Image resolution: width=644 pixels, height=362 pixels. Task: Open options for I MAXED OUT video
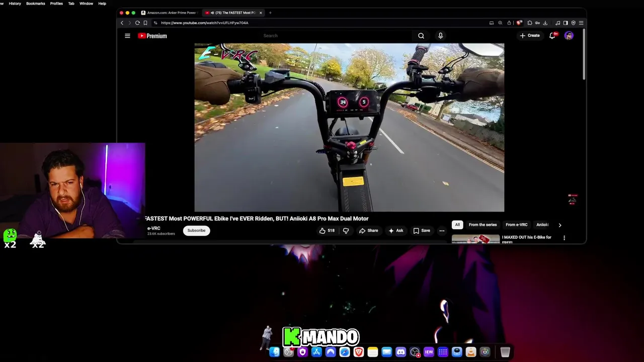[x=564, y=238]
